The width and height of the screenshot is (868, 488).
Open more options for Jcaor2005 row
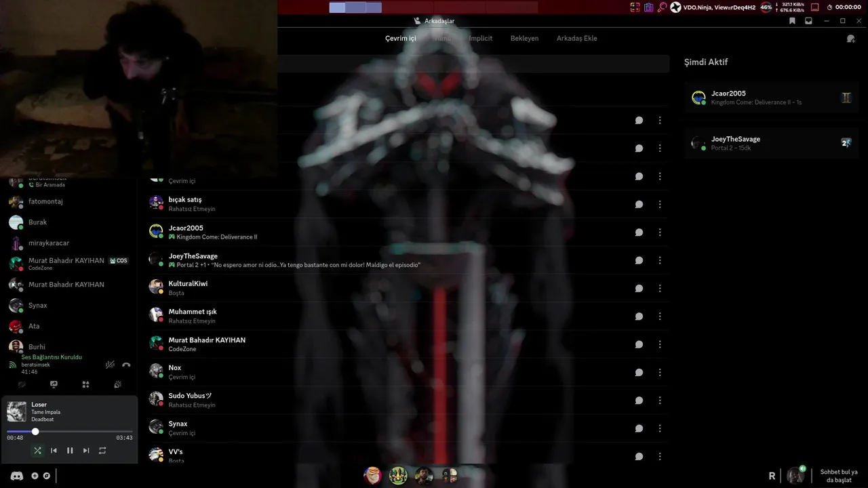pyautogui.click(x=660, y=232)
